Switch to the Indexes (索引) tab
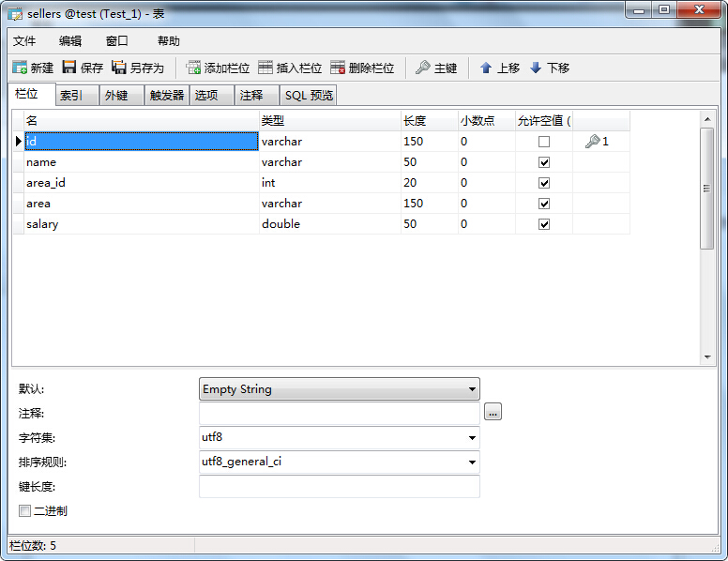Screen dimensions: 728x561 pyautogui.click(x=77, y=95)
